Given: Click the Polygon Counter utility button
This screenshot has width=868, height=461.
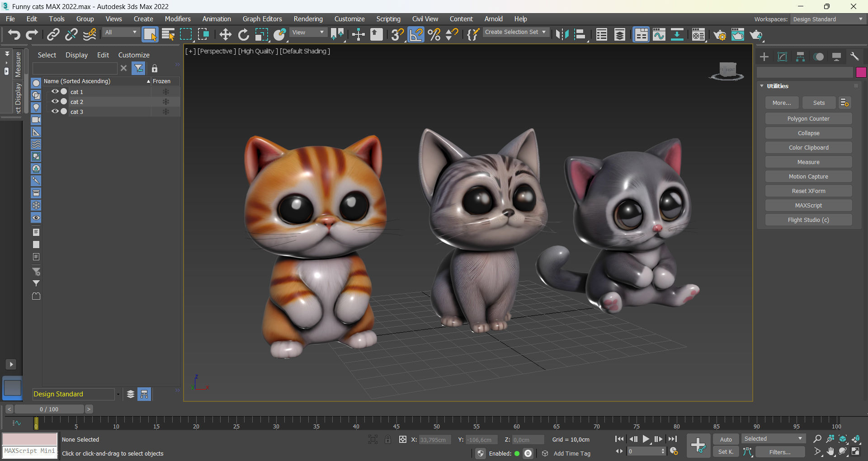Looking at the screenshot, I should 808,118.
